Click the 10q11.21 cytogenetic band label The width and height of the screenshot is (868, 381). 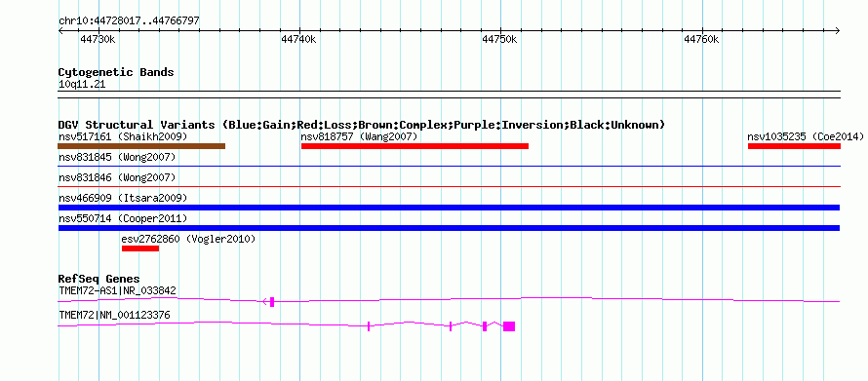click(82, 85)
